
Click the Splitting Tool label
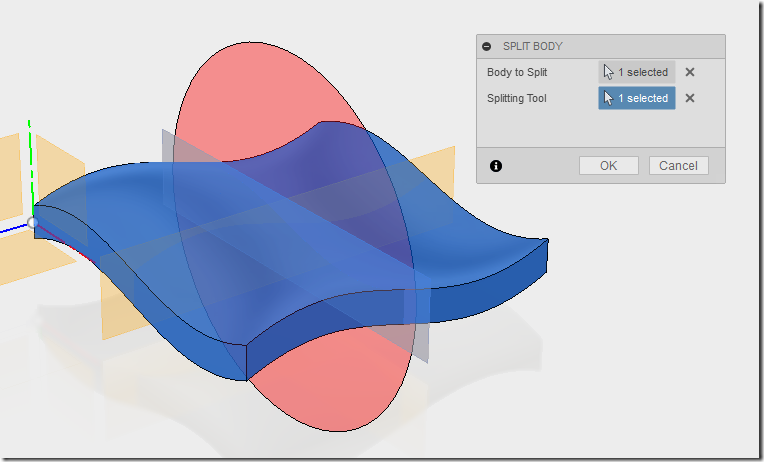point(516,98)
